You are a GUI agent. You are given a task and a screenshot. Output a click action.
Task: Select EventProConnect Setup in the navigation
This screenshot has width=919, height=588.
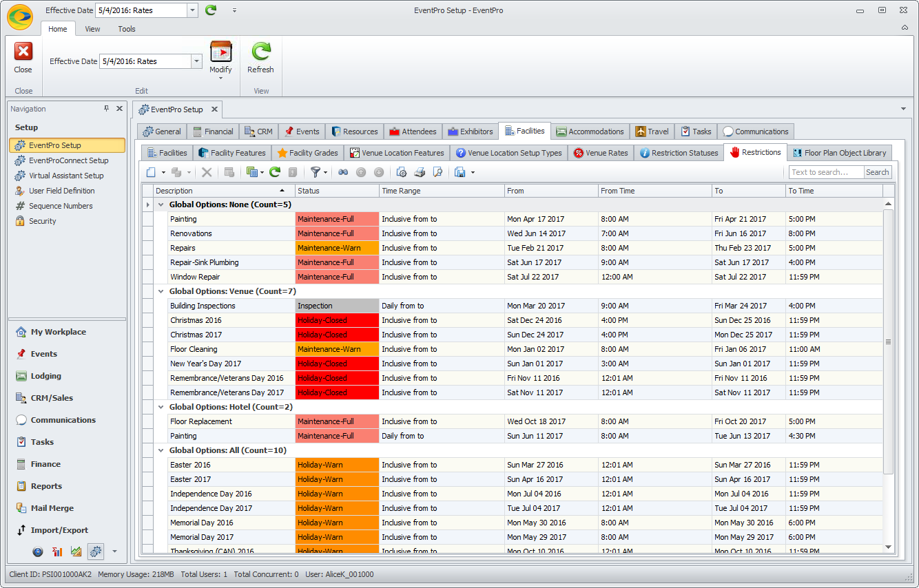coord(68,160)
